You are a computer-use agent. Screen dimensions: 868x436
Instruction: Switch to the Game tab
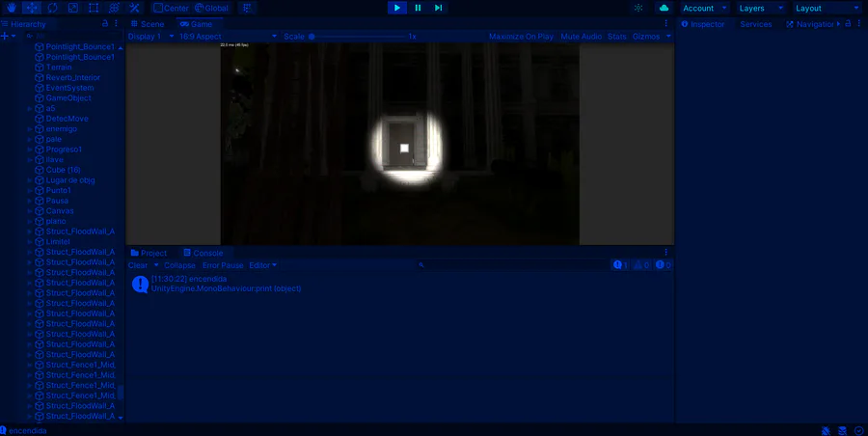click(197, 24)
